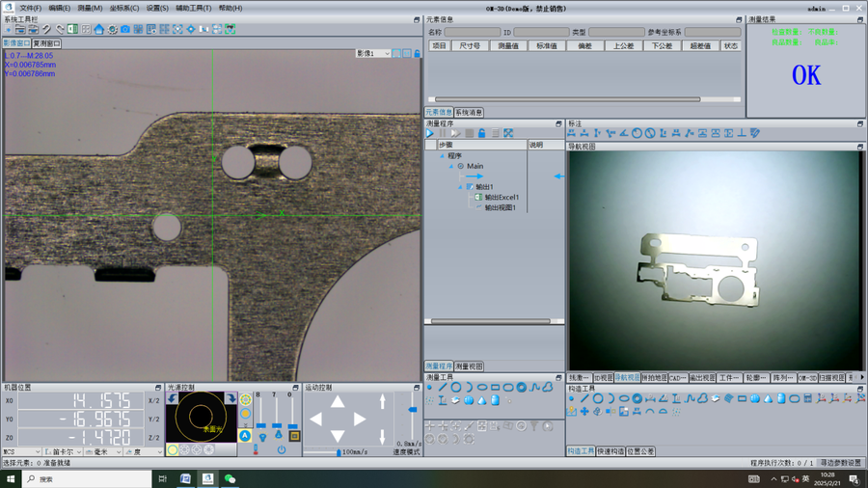868x488 pixels.
Task: Open the 测量(M) menu
Action: 90,8
